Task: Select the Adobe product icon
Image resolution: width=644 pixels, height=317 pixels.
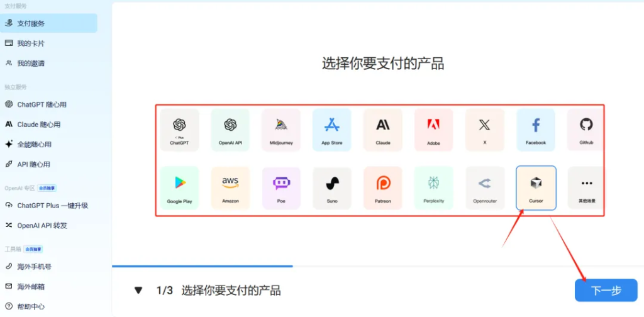Action: [433, 130]
